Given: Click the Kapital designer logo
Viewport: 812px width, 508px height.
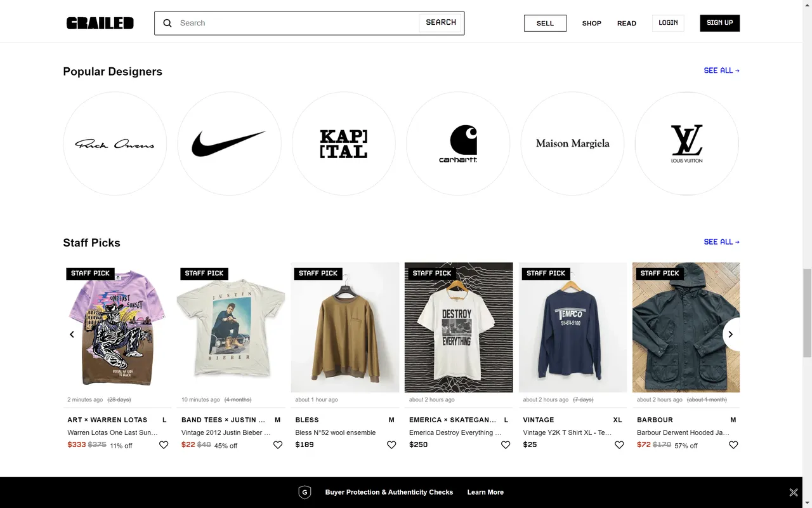Looking at the screenshot, I should [344, 144].
